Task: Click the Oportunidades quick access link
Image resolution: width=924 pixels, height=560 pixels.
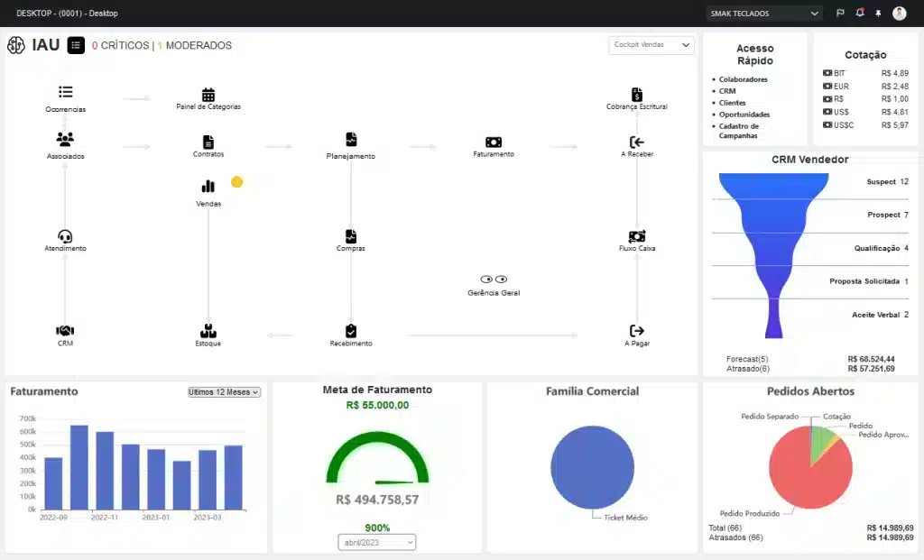Action: (744, 115)
